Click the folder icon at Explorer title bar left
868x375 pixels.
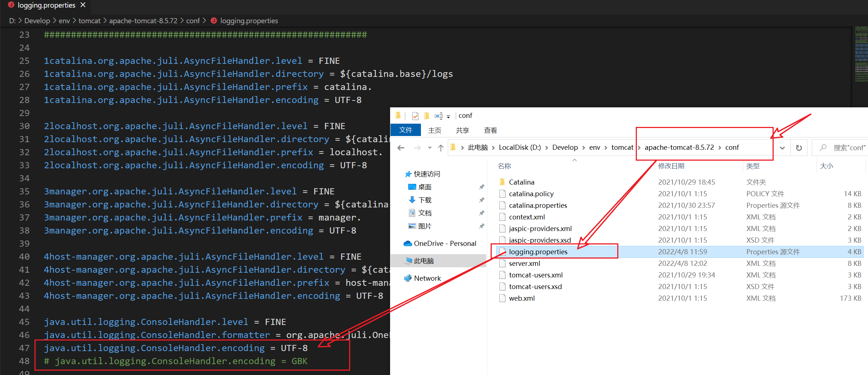click(398, 115)
